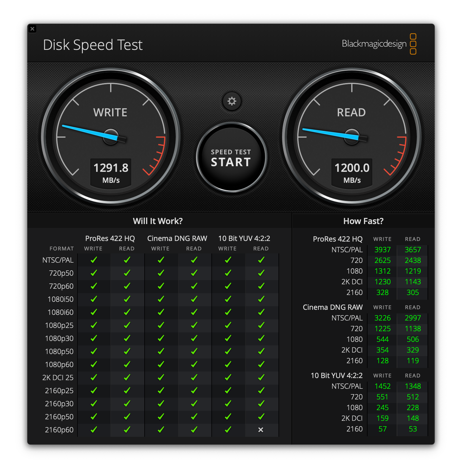Click 10 Bit YUV 2160 read value 53
Screen dimensions: 462x476
[x=413, y=429]
